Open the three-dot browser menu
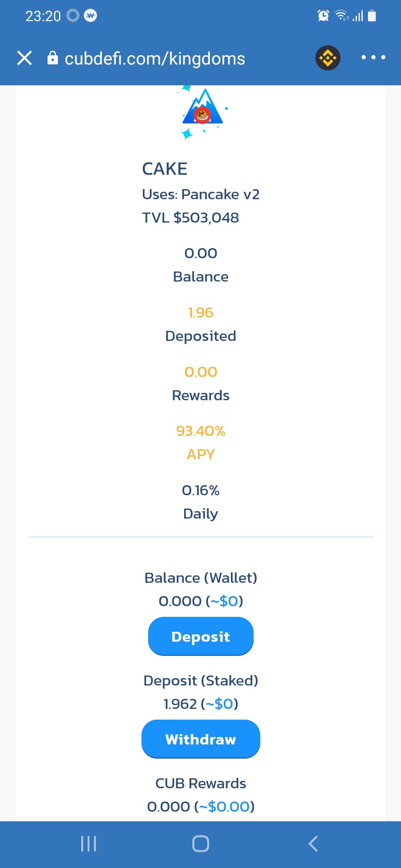The image size is (401, 868). coord(373,57)
